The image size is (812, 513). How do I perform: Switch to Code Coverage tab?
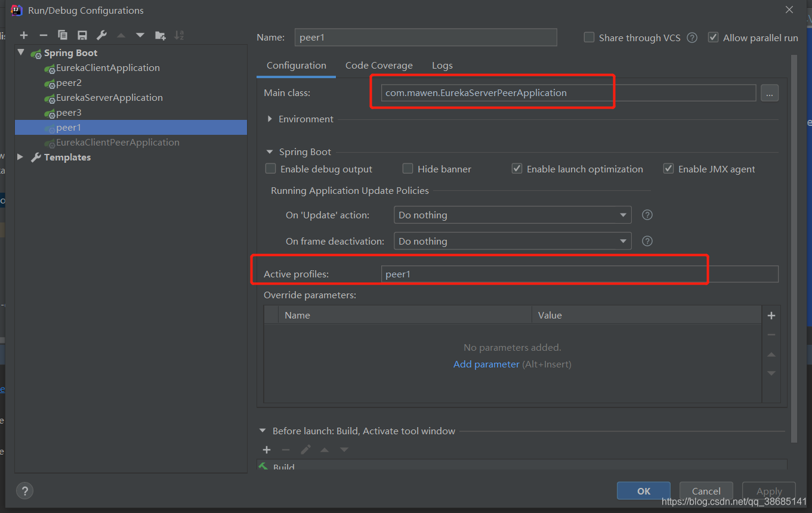379,66
